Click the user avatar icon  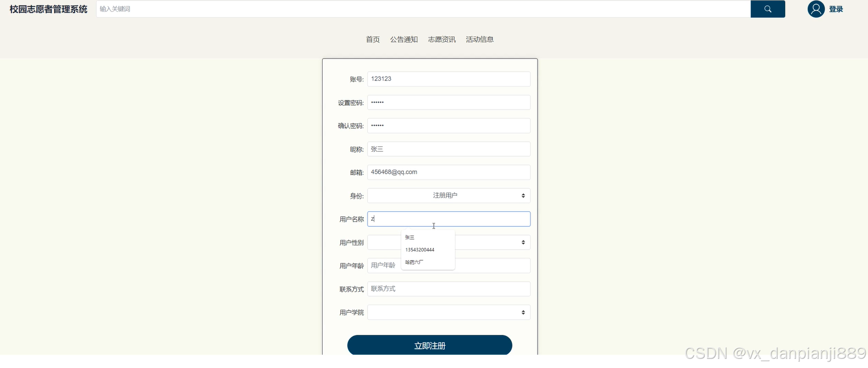pos(816,9)
